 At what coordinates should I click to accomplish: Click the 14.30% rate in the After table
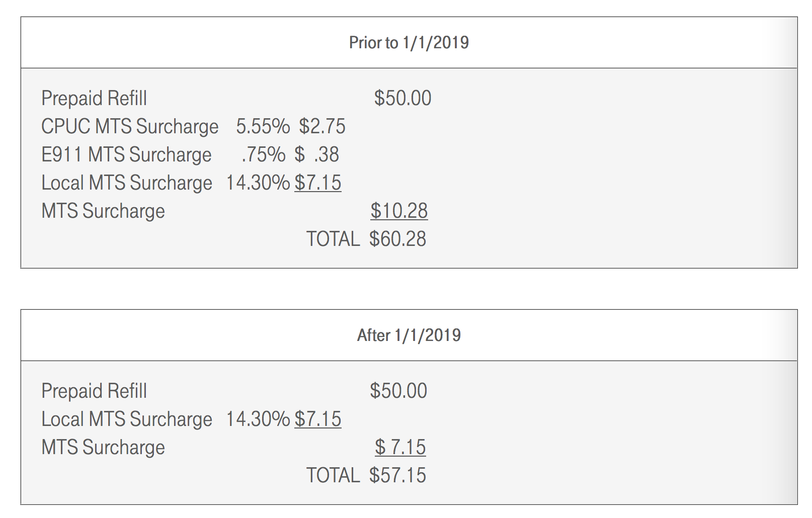[x=258, y=419]
